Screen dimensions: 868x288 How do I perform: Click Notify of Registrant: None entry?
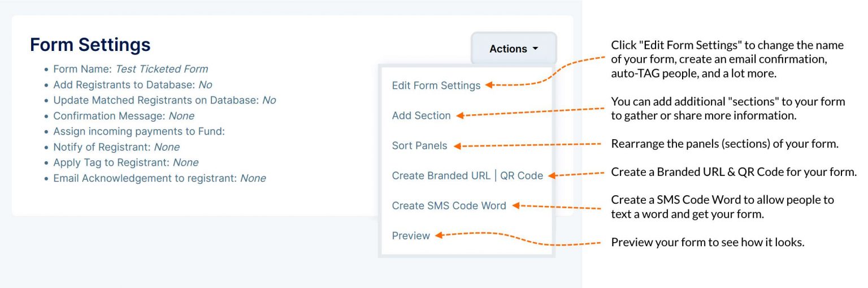click(116, 147)
